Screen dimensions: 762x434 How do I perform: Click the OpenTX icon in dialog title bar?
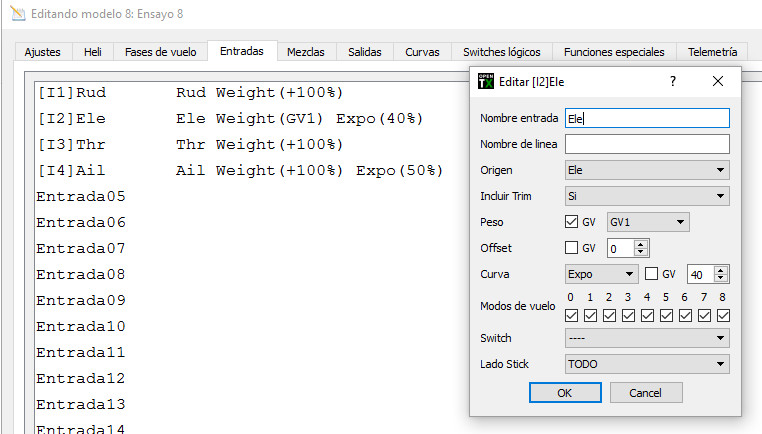485,82
